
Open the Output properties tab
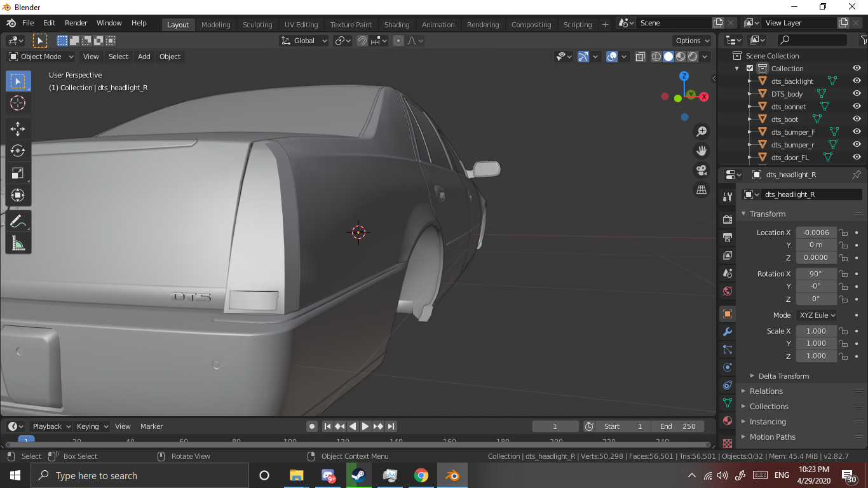728,238
